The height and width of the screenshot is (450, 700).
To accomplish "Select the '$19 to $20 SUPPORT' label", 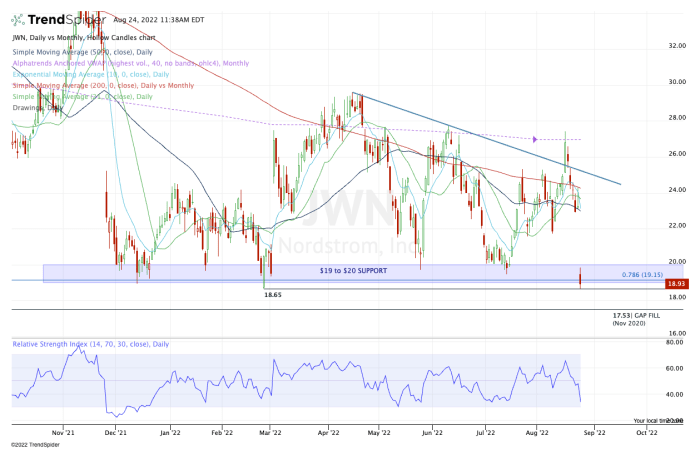I will pos(353,271).
